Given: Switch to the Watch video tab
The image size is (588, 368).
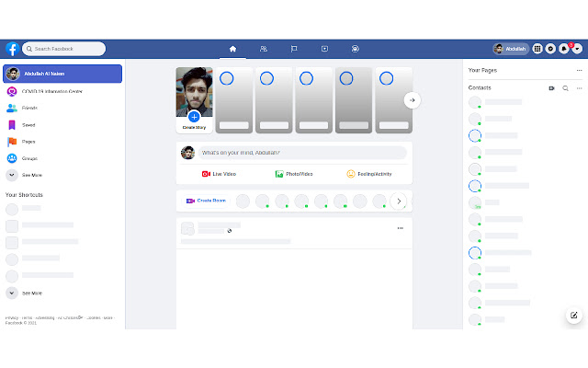Looking at the screenshot, I should point(324,49).
